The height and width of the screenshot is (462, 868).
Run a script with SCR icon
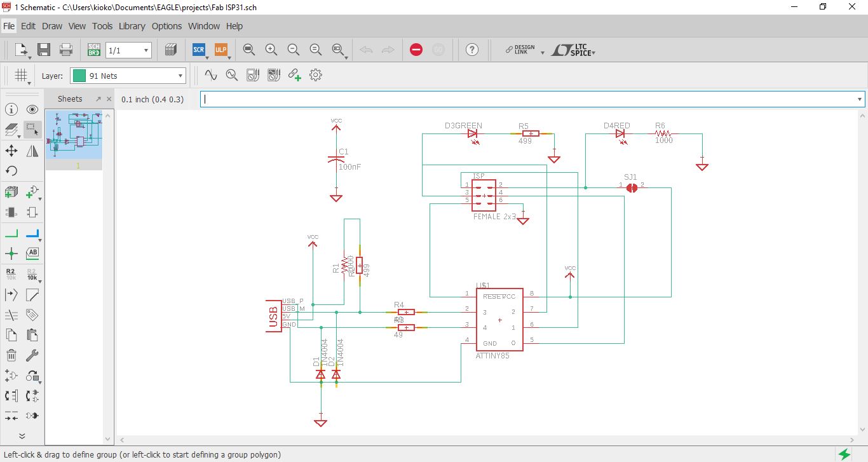coord(199,50)
